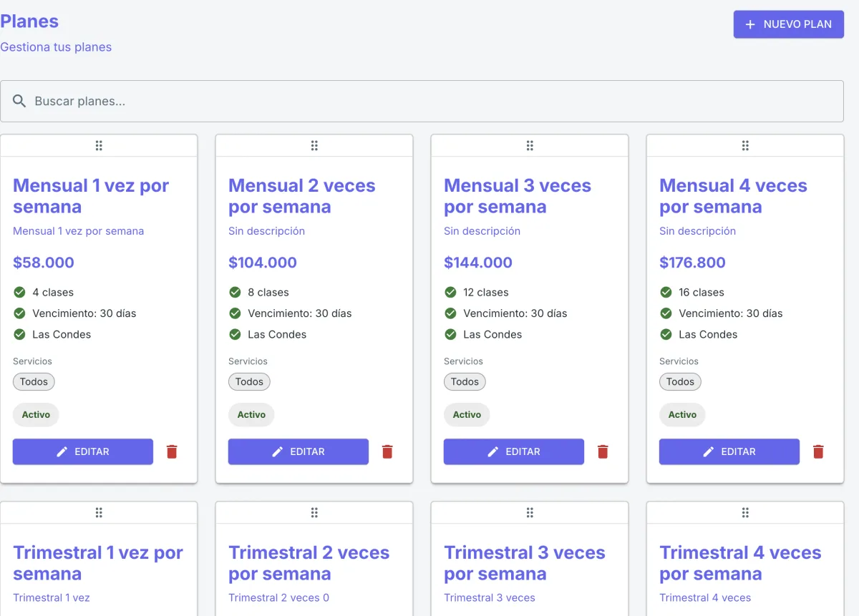859x616 pixels.
Task: Click the Gestiona tus planes subtitle
Action: (56, 47)
